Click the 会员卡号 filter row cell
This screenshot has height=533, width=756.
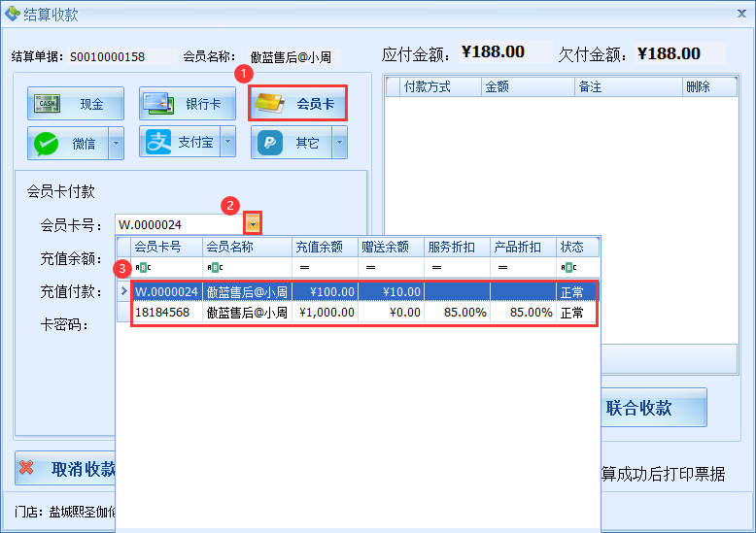(166, 267)
